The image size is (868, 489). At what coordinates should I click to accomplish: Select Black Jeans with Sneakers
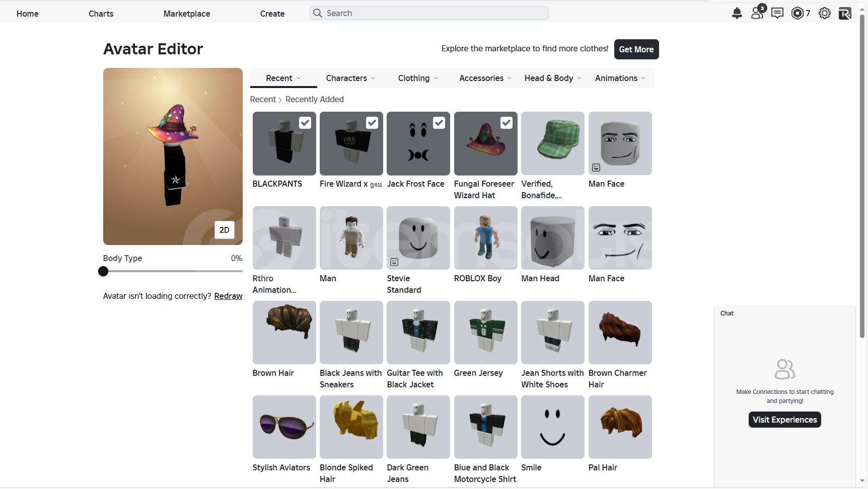point(351,333)
